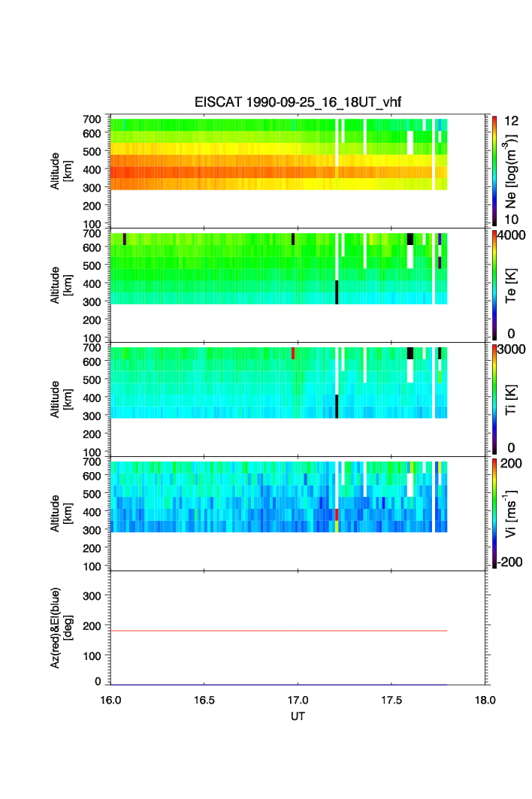Click the 12 value on Ne colorbar

point(511,121)
